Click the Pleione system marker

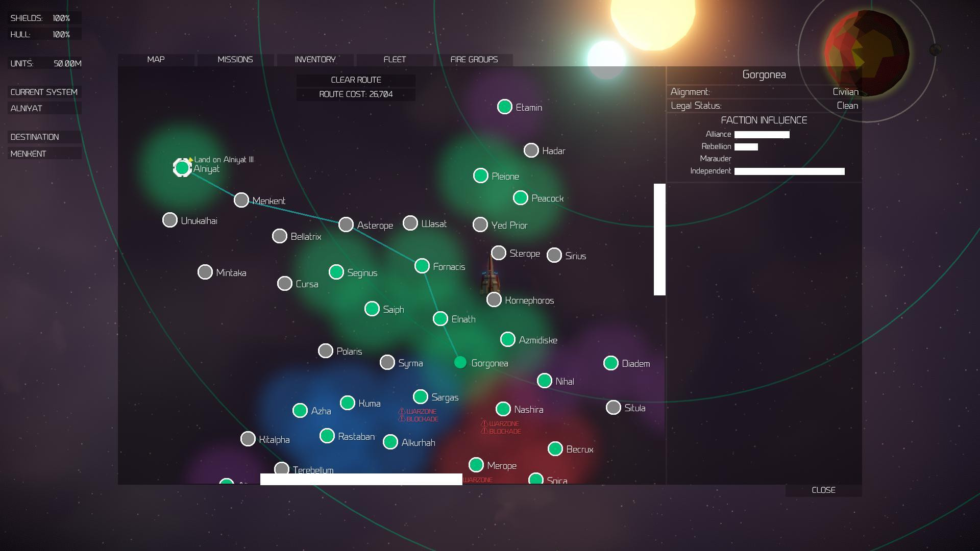tap(480, 176)
